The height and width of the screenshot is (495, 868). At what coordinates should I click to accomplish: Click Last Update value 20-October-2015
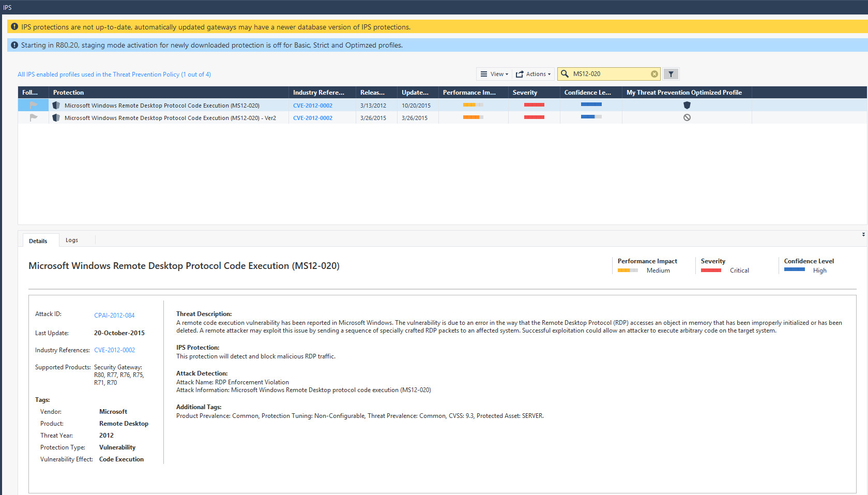pos(119,333)
